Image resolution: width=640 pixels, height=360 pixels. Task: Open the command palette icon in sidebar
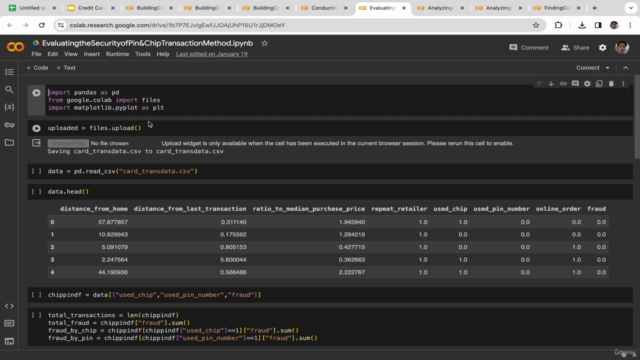(x=9, y=323)
